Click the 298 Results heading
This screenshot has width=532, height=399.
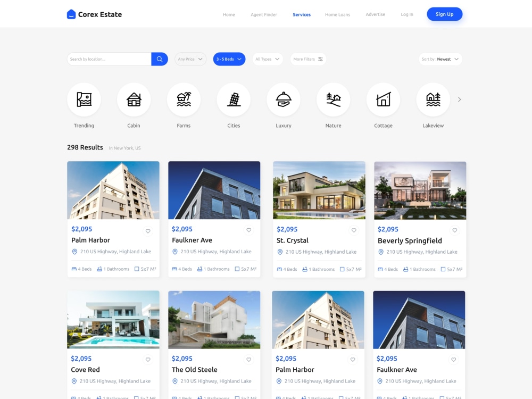pos(85,147)
